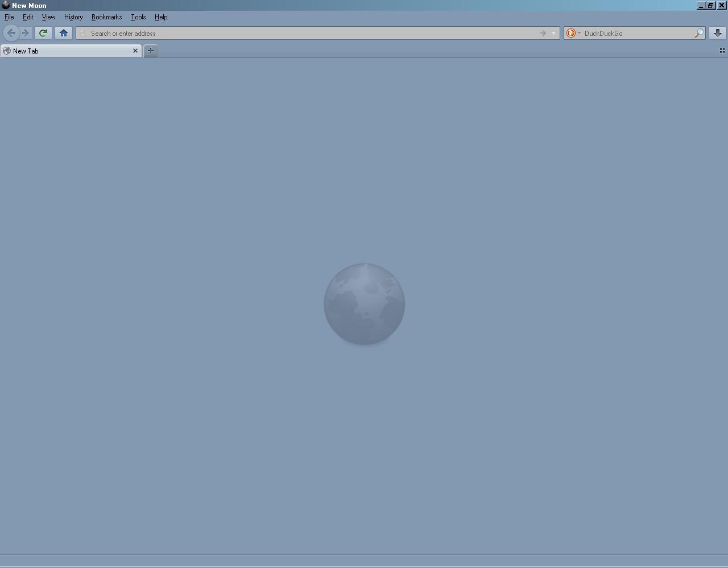Open the History menu
Image resolution: width=728 pixels, height=568 pixels.
coord(73,17)
